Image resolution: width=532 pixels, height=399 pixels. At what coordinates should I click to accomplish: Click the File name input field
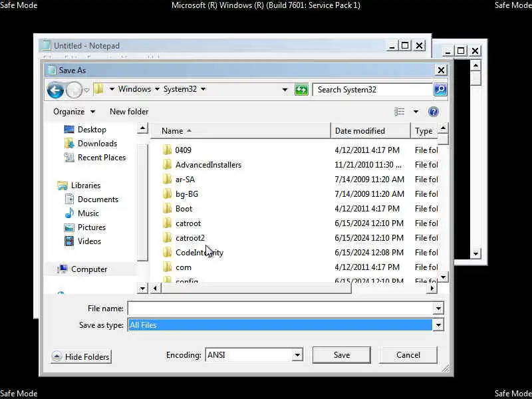[x=280, y=309]
